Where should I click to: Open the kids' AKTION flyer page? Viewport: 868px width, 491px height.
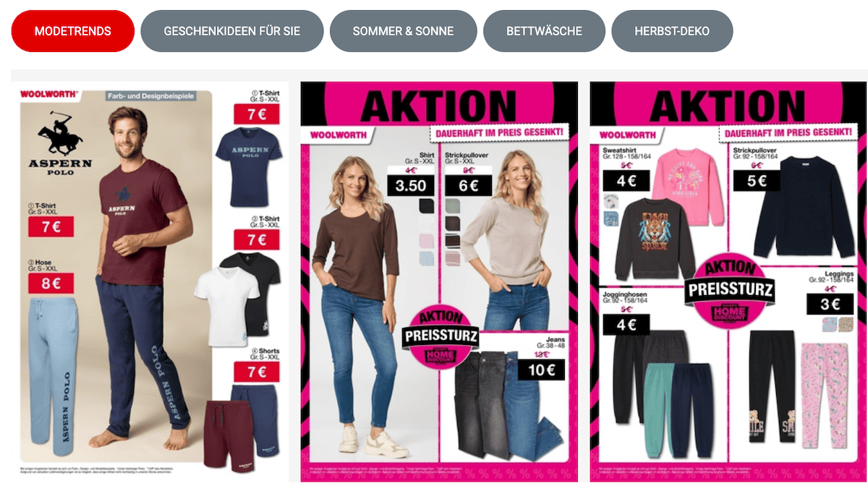pyautogui.click(x=728, y=281)
